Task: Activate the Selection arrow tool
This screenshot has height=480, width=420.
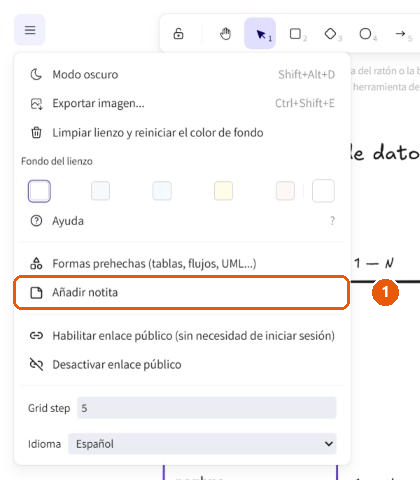Action: (260, 34)
